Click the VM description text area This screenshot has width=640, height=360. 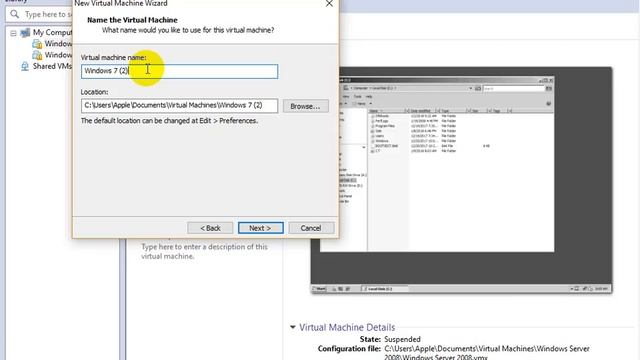click(204, 251)
